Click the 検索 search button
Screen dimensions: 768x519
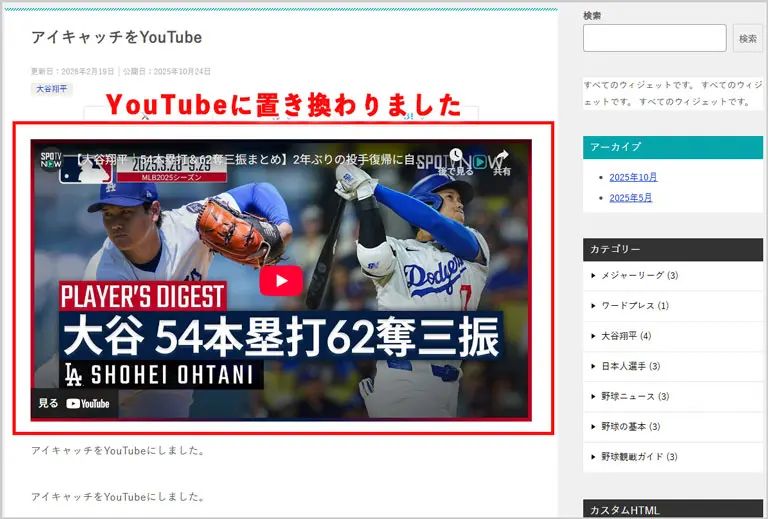coord(747,38)
